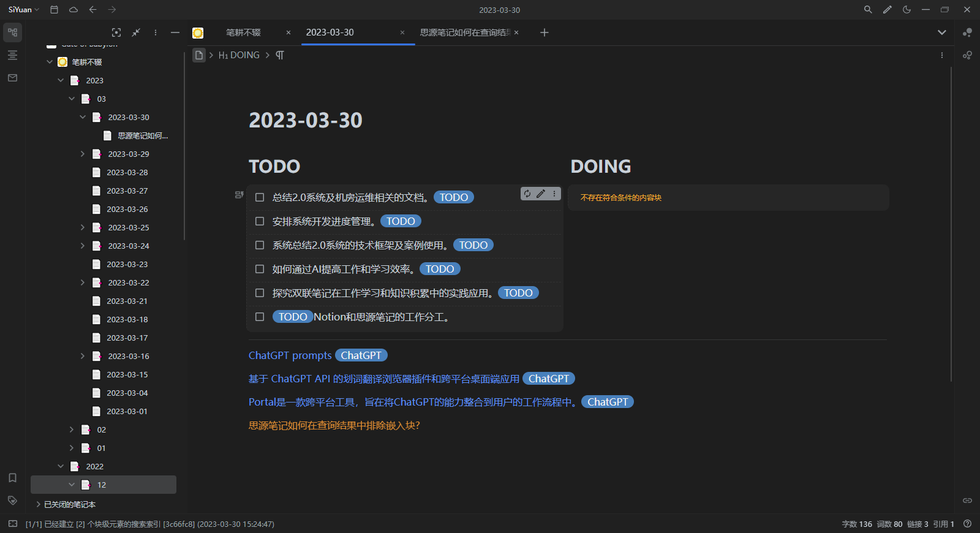Go forward with the right arrow
The height and width of the screenshot is (533, 980).
point(111,10)
